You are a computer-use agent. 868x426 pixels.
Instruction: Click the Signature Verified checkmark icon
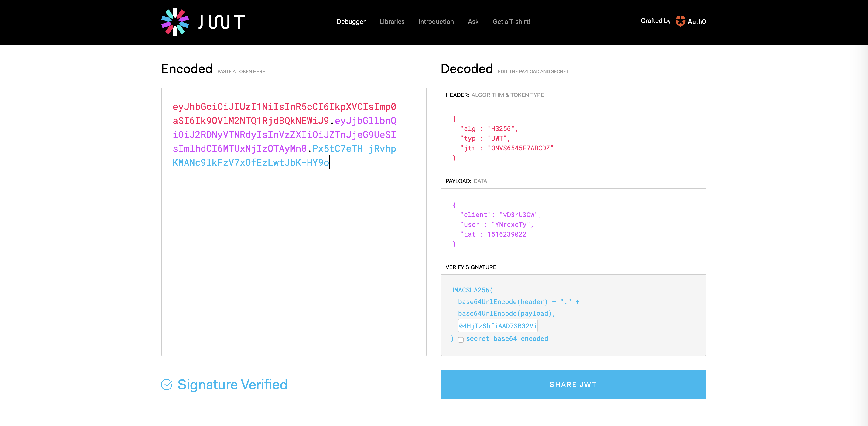(x=167, y=385)
